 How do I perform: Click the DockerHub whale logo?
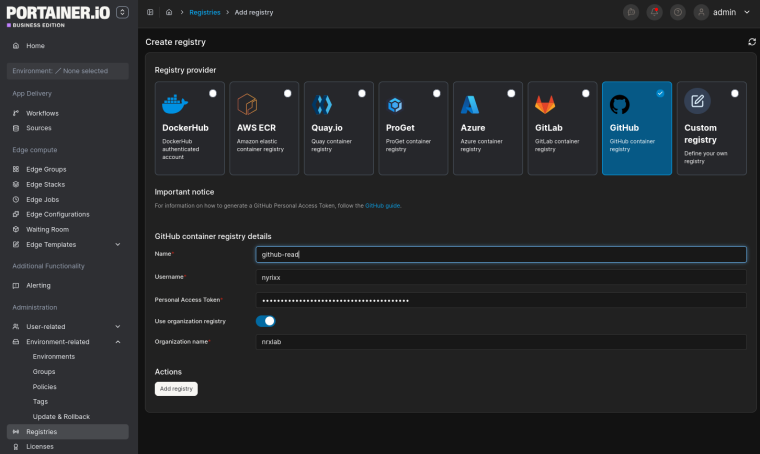[x=175, y=104]
